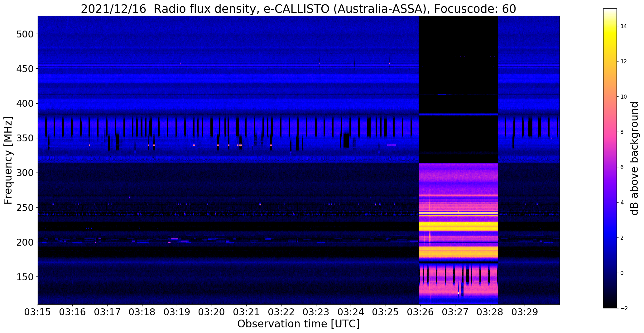
Task: Click the 0 colorbar tick label
Action: pos(622,273)
